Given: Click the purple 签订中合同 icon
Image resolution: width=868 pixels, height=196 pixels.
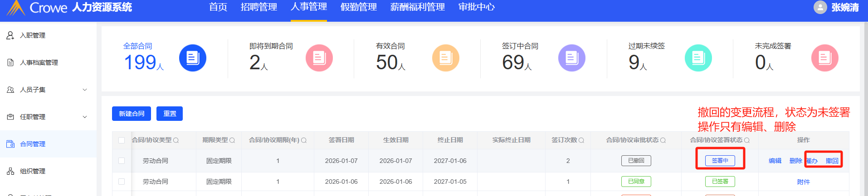Looking at the screenshot, I should coord(571,58).
